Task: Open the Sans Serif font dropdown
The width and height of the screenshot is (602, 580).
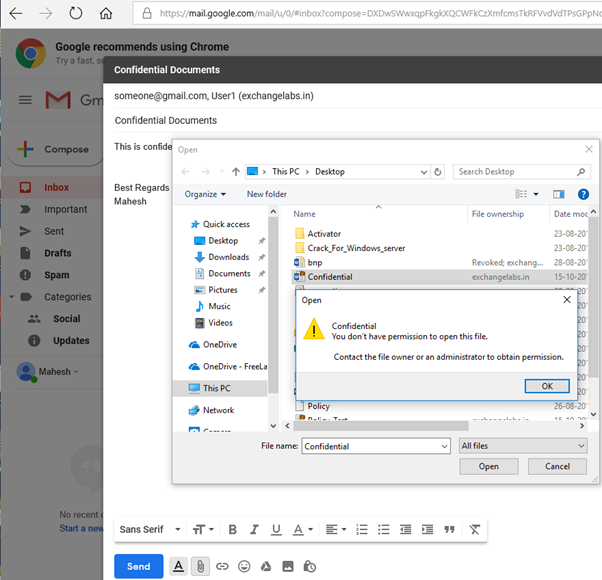Action: 150,529
